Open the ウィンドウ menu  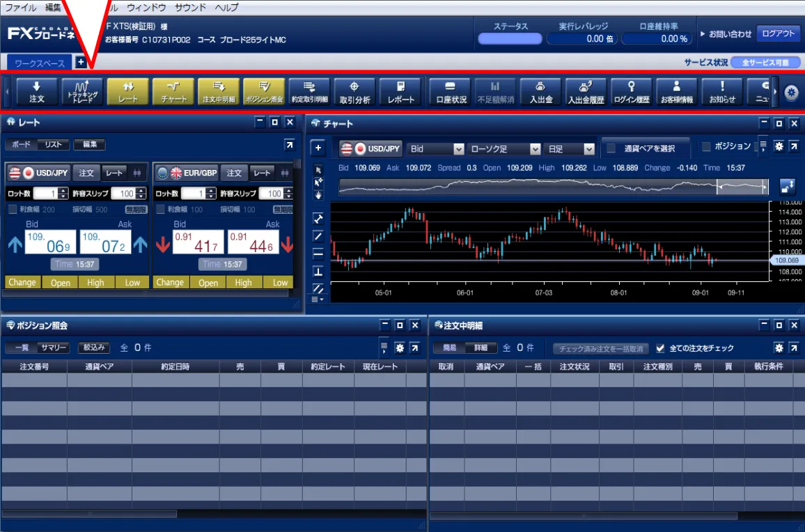(146, 8)
